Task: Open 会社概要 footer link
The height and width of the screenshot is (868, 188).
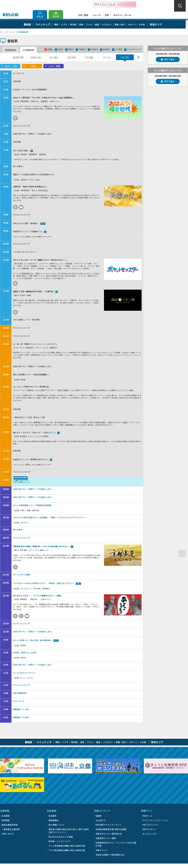Action: (5, 816)
